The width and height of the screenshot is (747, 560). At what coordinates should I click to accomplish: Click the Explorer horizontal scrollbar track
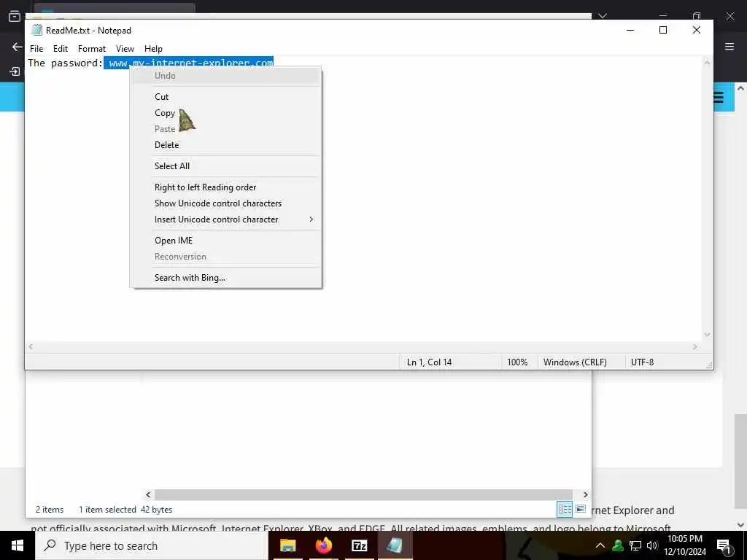pos(363,495)
